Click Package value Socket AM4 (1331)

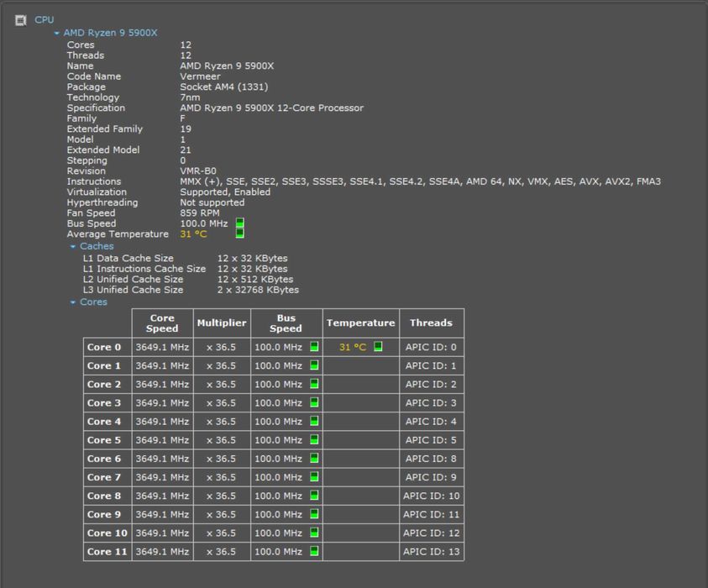[224, 87]
